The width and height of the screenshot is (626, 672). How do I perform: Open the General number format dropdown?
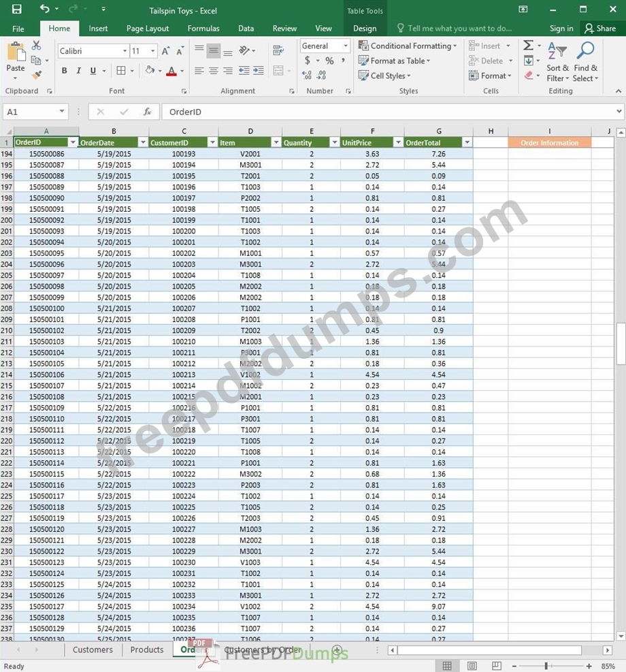coord(346,46)
